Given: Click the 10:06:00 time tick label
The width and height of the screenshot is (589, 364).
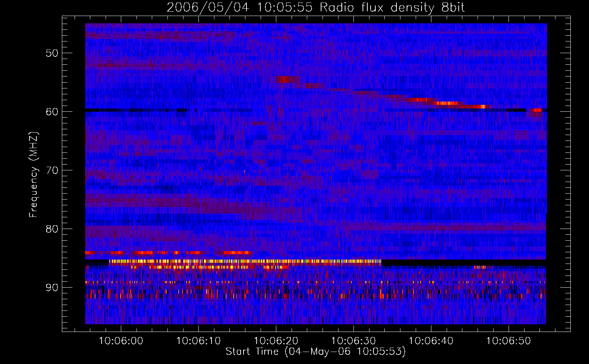Looking at the screenshot, I should tap(121, 341).
